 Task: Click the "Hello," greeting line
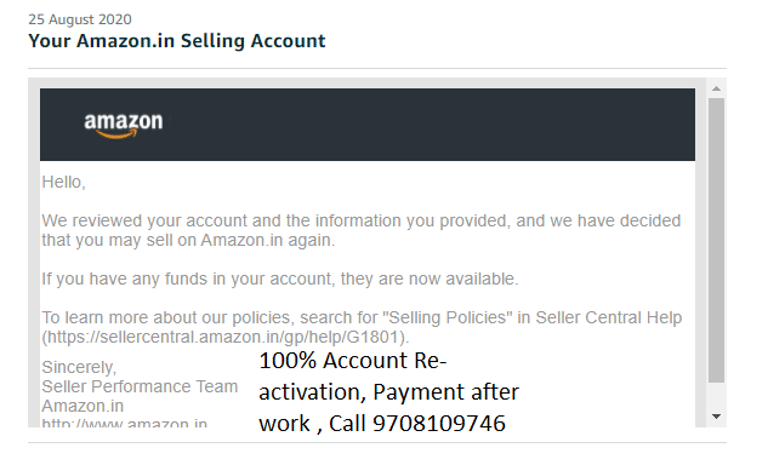click(63, 183)
